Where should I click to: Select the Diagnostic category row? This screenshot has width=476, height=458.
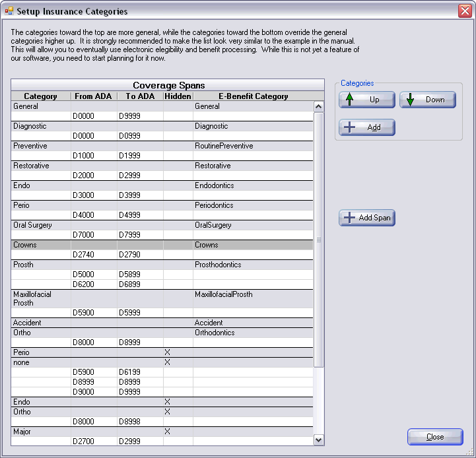41,126
